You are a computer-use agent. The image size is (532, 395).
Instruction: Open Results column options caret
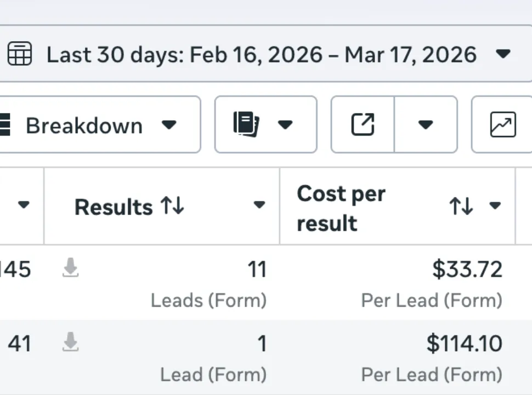259,206
